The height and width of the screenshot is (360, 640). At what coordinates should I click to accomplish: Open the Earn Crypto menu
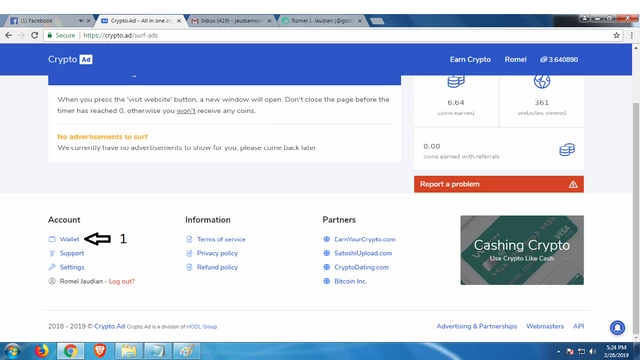[470, 60]
